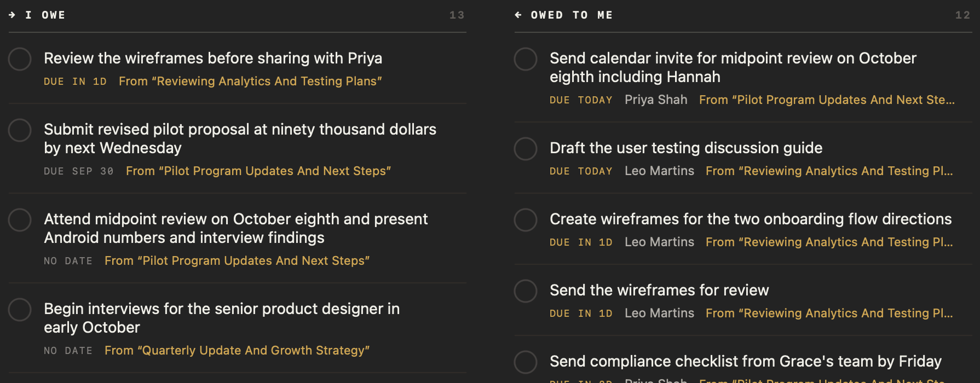Complete the Attend midpoint review task circle
980x383 pixels.
tap(20, 220)
